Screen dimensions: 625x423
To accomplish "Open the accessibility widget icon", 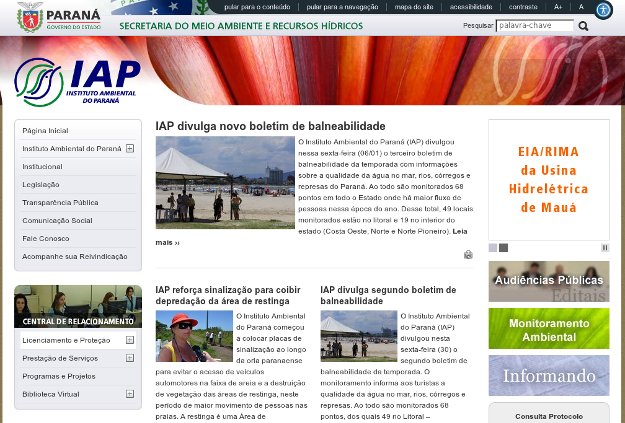I will pyautogui.click(x=603, y=10).
